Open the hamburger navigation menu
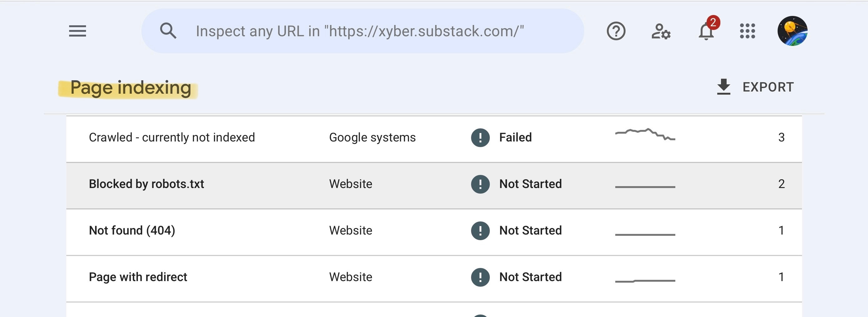Viewport: 868px width, 317px height. pos(78,31)
